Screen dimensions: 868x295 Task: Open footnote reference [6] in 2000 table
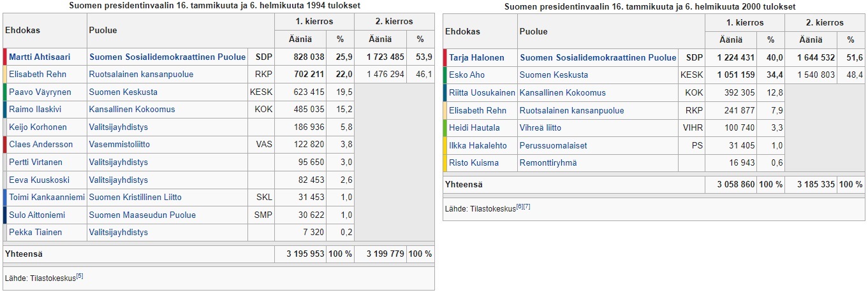tap(519, 206)
